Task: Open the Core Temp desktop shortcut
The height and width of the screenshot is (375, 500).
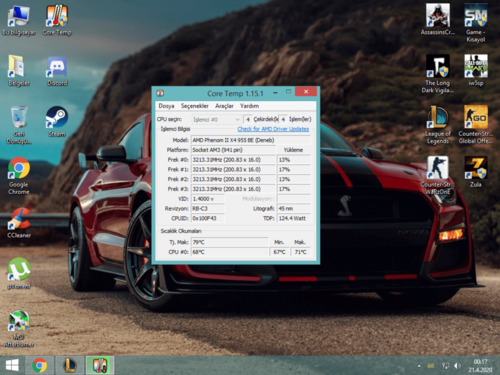Action: (x=57, y=21)
